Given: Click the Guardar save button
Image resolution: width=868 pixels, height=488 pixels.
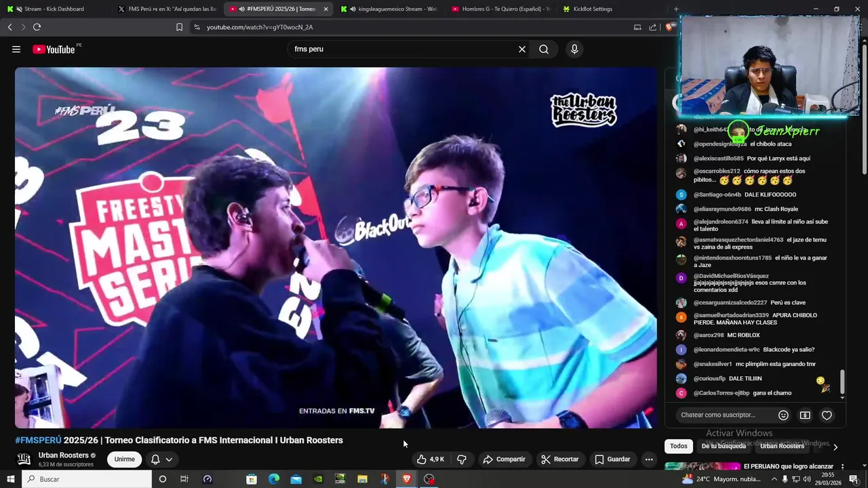Looking at the screenshot, I should pyautogui.click(x=612, y=460).
